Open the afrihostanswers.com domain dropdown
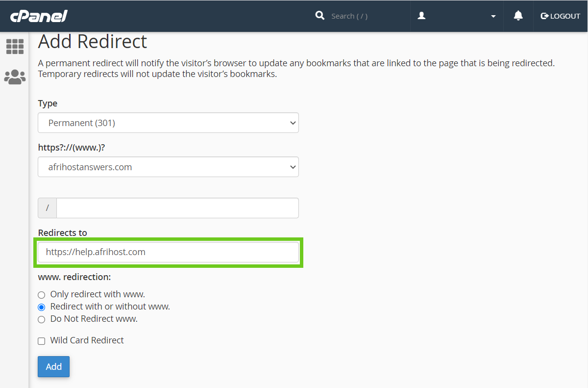This screenshot has width=588, height=388. [x=168, y=167]
